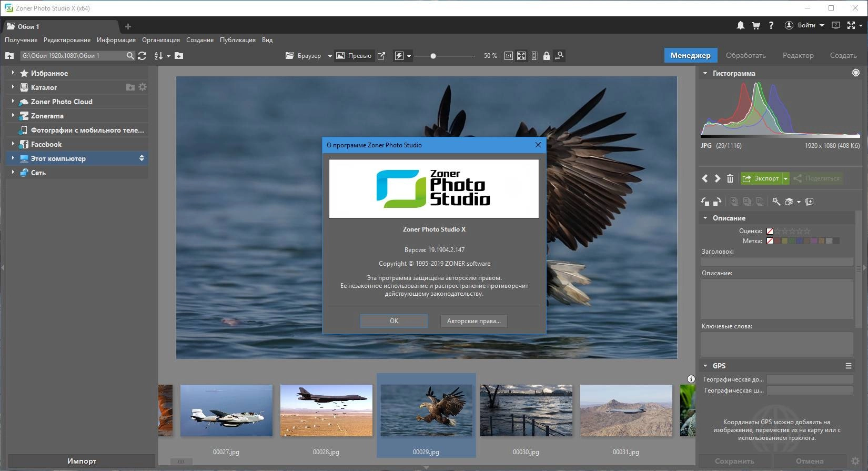Toggle fit-to-window zoom mode

521,55
